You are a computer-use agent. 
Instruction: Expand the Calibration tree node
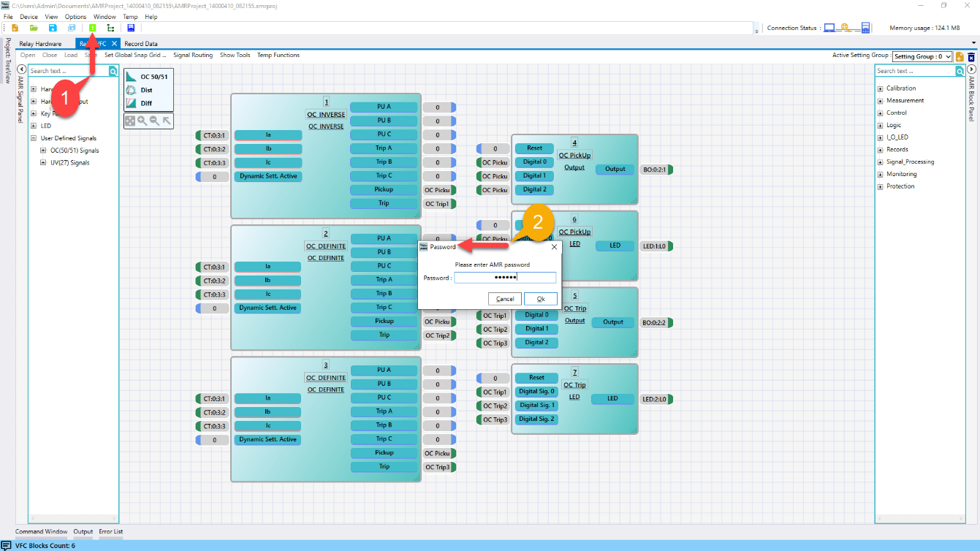[880, 89]
